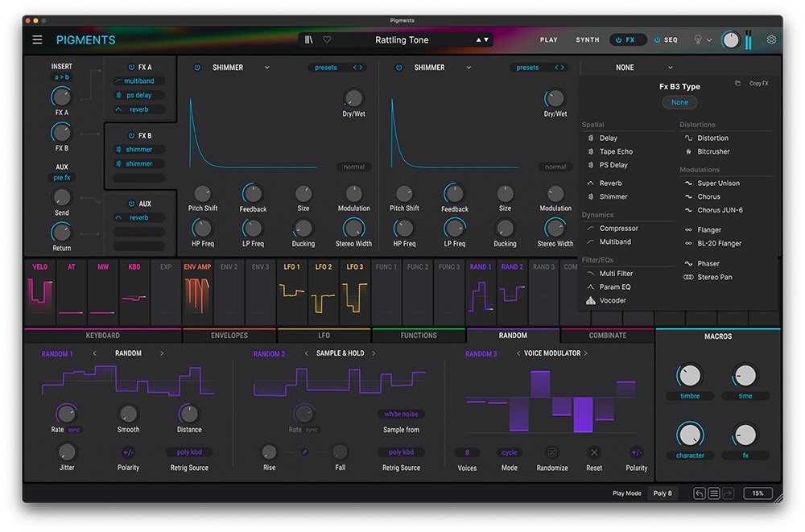Image resolution: width=805 pixels, height=532 pixels.
Task: Click the undo arrow in the status bar
Action: pos(700,493)
